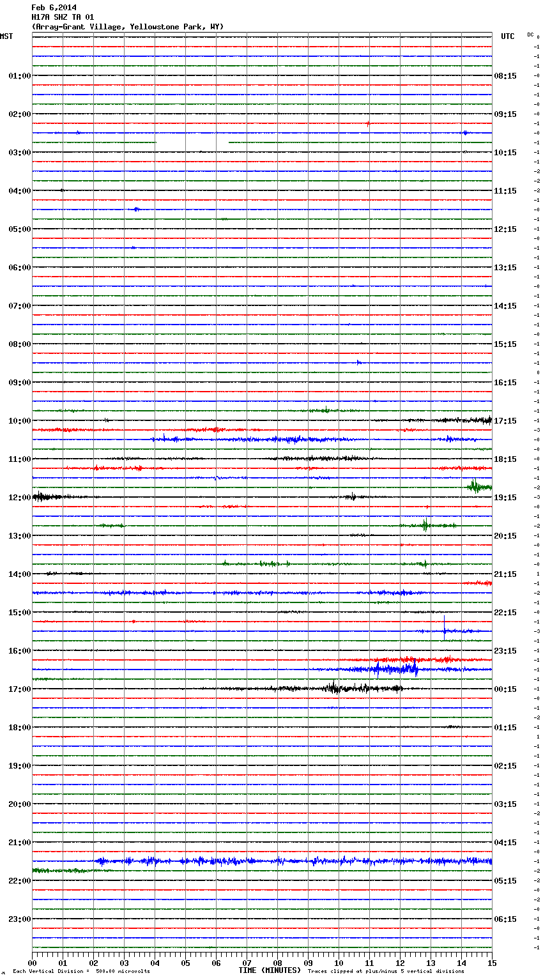Click the 17:15 UTC time label
The width and height of the screenshot is (543, 980).
[505, 421]
